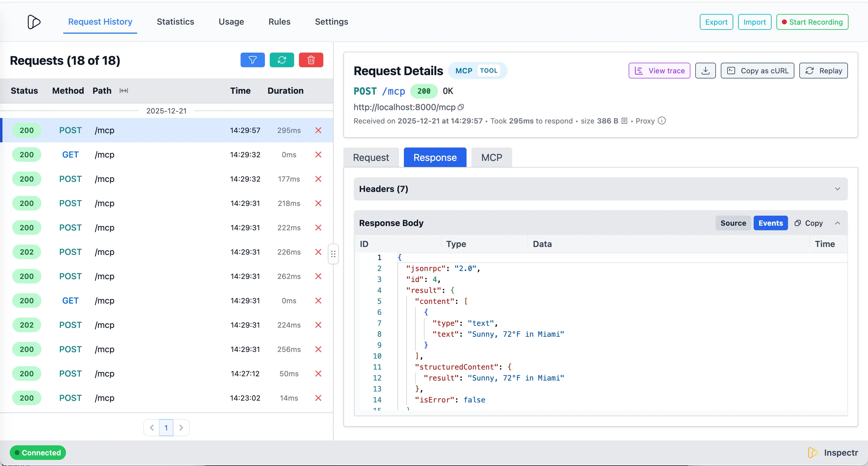
Task: Open the Statistics page
Action: (x=175, y=22)
